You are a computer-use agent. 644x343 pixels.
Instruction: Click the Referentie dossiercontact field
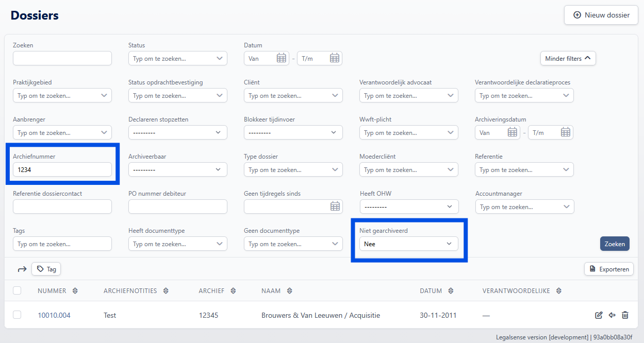tap(62, 207)
